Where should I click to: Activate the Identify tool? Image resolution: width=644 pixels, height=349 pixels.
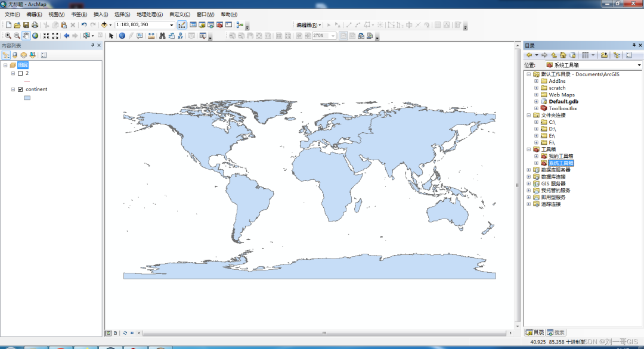pos(122,36)
